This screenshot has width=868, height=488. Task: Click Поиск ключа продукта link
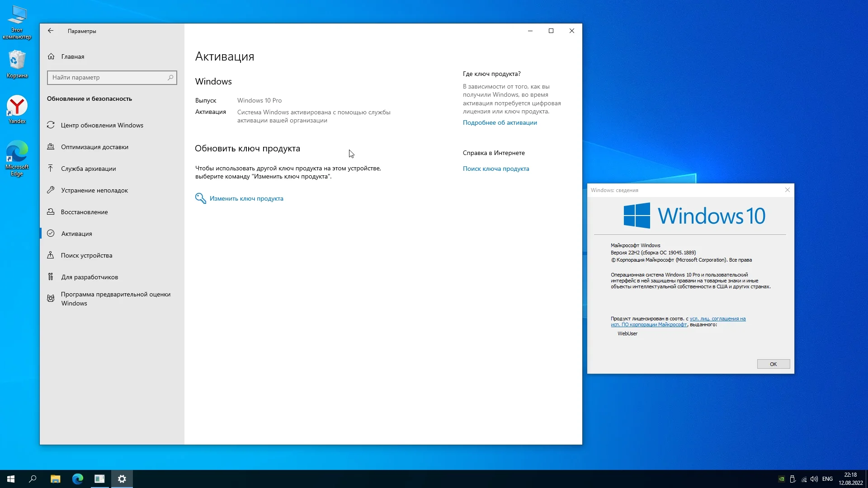click(495, 169)
